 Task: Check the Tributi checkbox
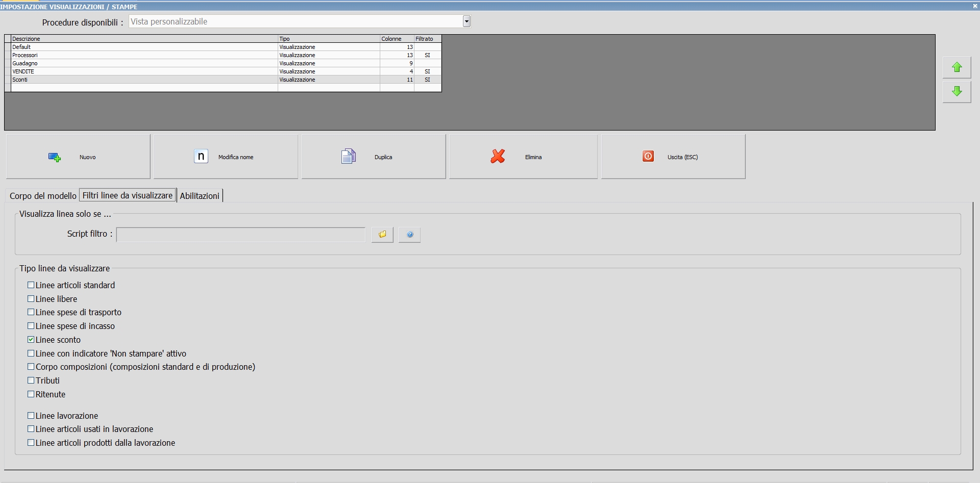pos(31,380)
